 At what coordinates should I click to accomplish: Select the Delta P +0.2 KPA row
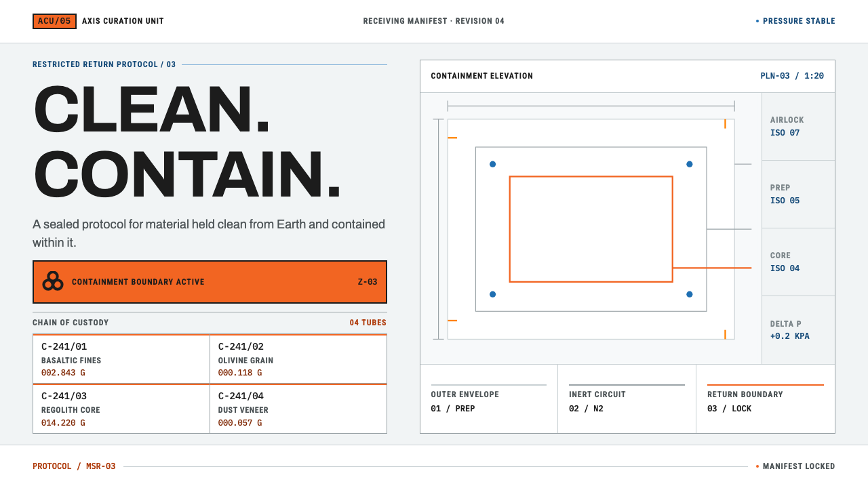tap(798, 330)
